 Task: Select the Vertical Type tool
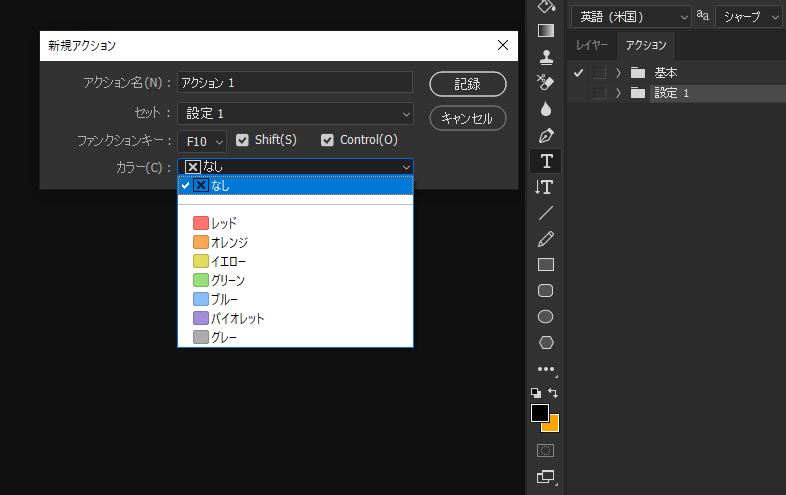pos(545,187)
